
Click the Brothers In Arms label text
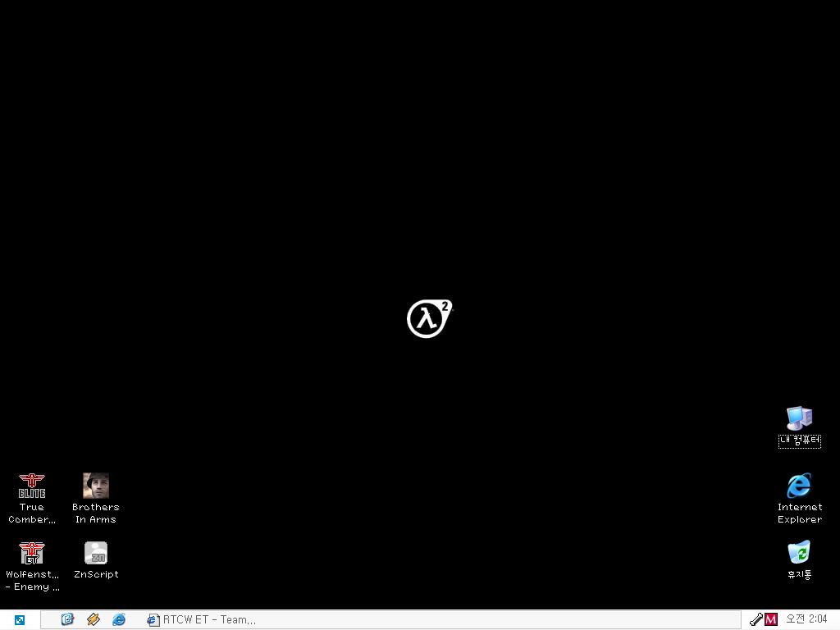point(96,514)
